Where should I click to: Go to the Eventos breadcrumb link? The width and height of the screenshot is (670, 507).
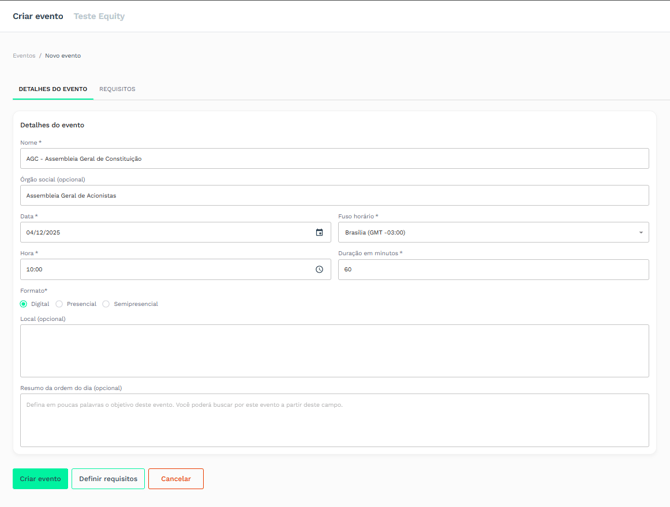coord(24,56)
